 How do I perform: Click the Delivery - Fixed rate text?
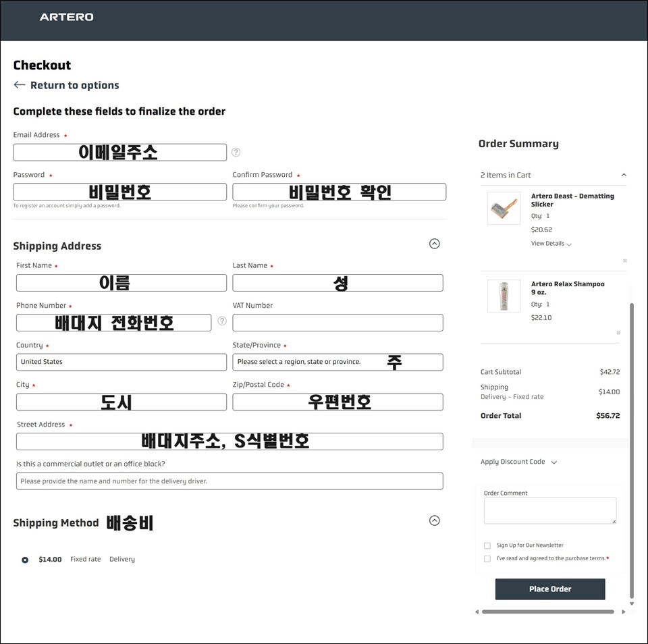pyautogui.click(x=512, y=396)
